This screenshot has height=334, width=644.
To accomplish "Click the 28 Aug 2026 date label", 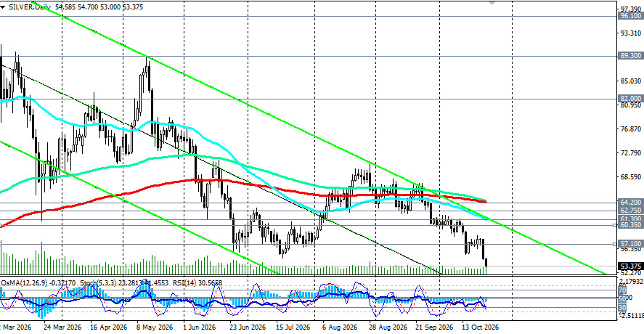I will (x=388, y=327).
